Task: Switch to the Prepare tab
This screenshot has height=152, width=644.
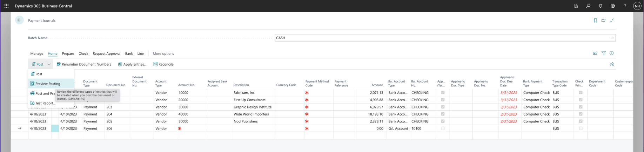Action: point(68,54)
